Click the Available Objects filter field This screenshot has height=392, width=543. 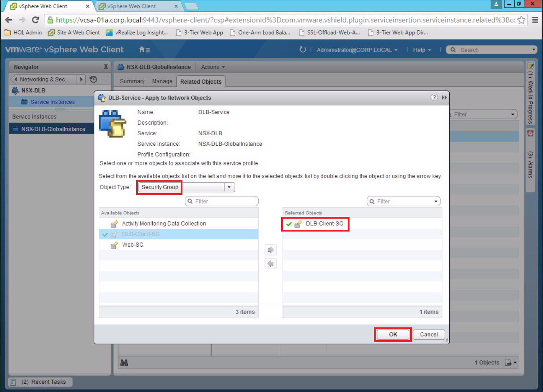pos(222,201)
